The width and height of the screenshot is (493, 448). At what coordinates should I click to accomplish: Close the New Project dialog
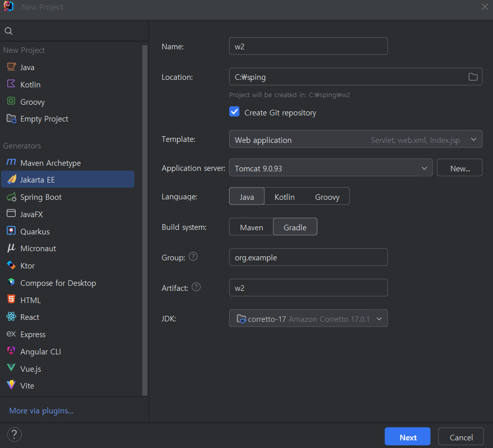tap(484, 7)
